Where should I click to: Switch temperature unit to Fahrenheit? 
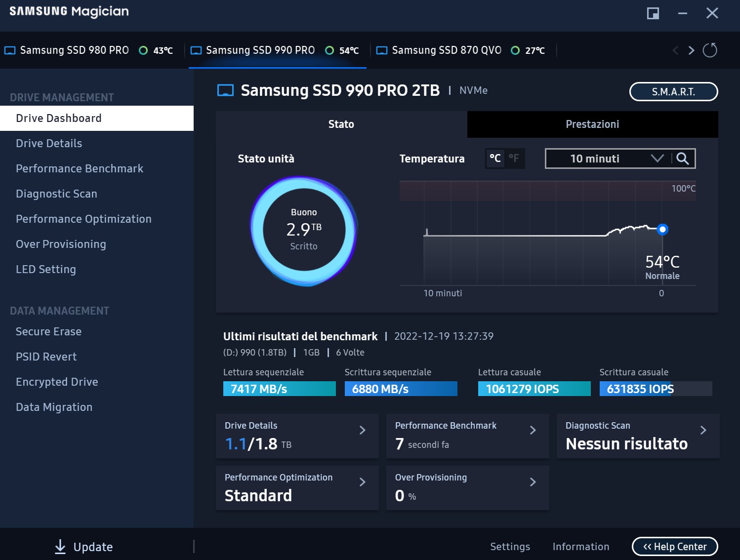click(x=514, y=159)
